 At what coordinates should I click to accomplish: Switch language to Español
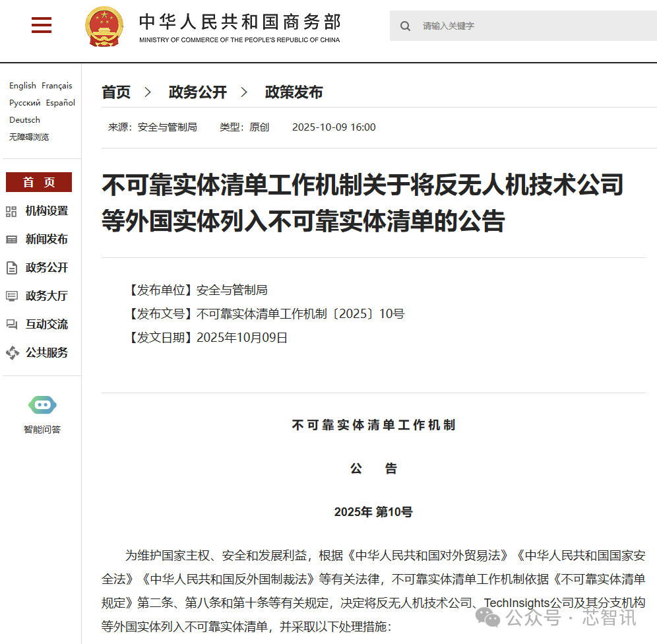pyautogui.click(x=61, y=103)
